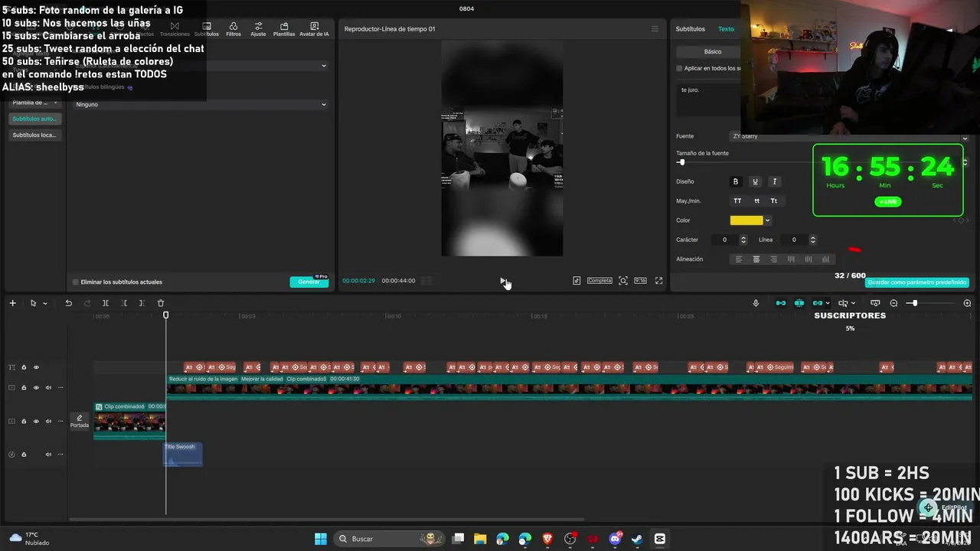980x551 pixels.
Task: Set text to all uppercase TT
Action: [737, 201]
